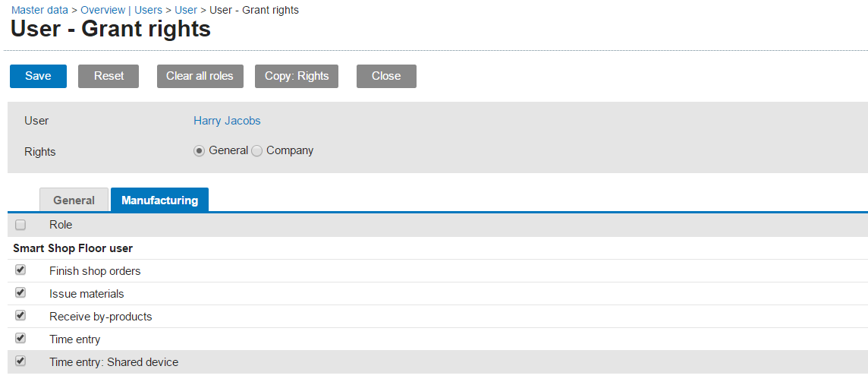Open the Harry Jacobs user link

[227, 121]
